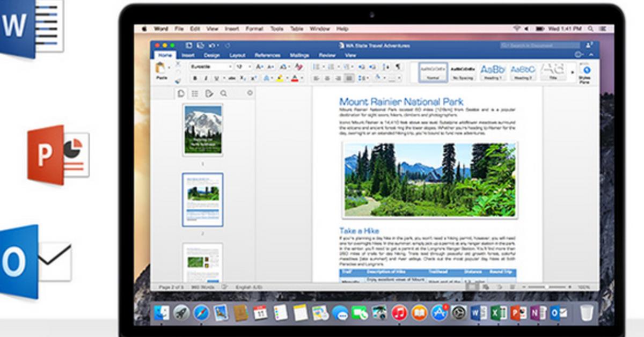
Task: Open the App Store from the Dock
Action: (x=440, y=312)
